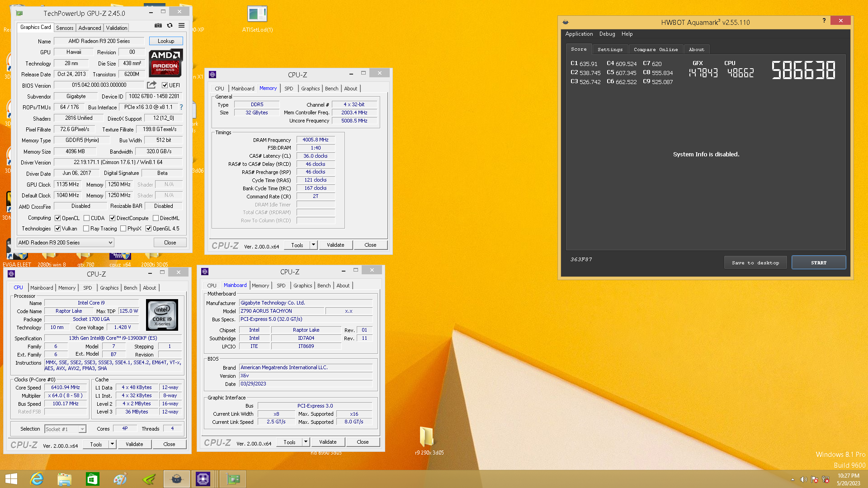868x488 pixels.
Task: Switch to GPU-Z taskbar icon
Action: (233, 479)
